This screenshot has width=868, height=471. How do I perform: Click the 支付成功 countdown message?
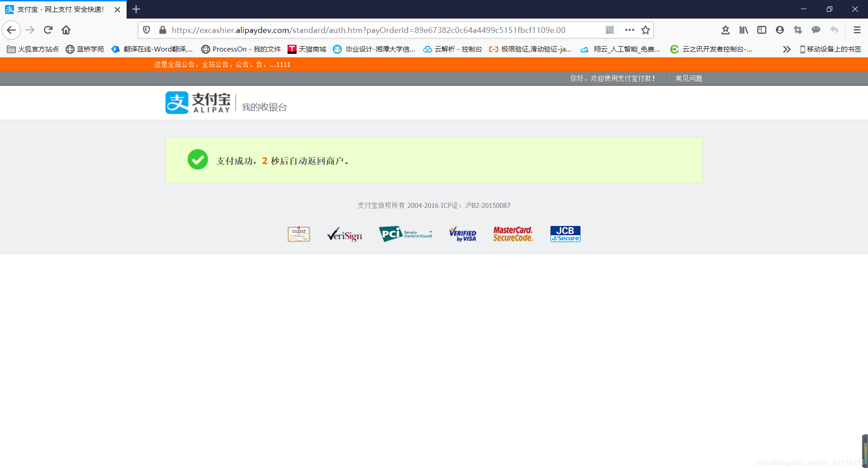283,161
